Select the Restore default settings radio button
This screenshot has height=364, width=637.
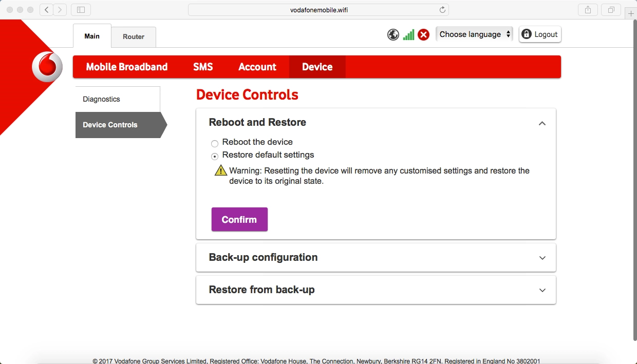click(214, 156)
